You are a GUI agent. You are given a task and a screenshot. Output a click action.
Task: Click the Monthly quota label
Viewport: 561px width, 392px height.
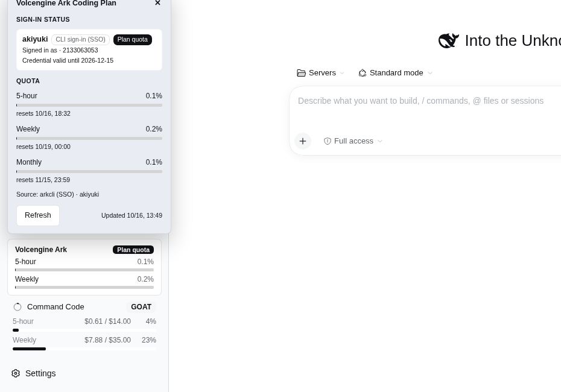[29, 162]
